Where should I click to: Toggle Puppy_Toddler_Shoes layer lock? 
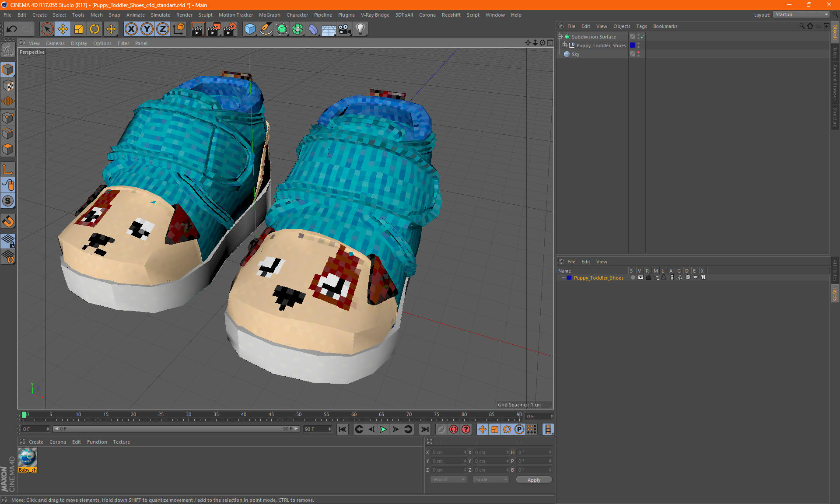[664, 277]
